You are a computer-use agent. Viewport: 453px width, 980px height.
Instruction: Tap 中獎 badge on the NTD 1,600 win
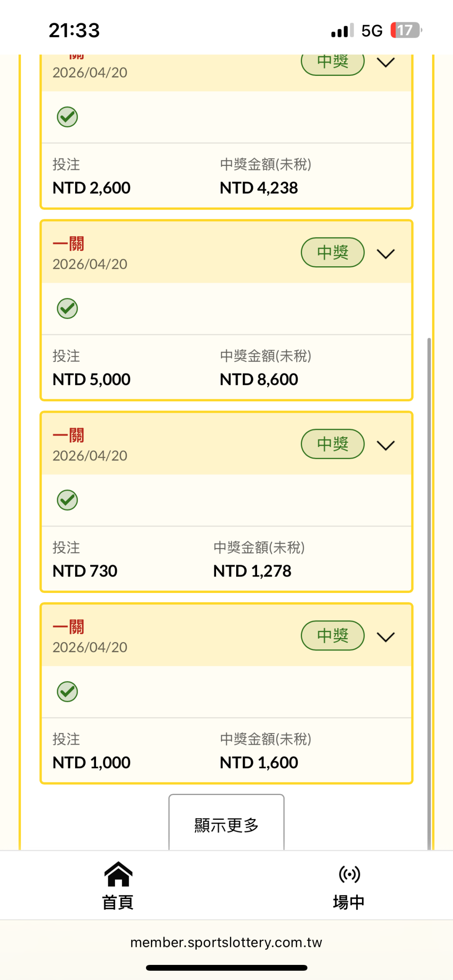pyautogui.click(x=333, y=635)
